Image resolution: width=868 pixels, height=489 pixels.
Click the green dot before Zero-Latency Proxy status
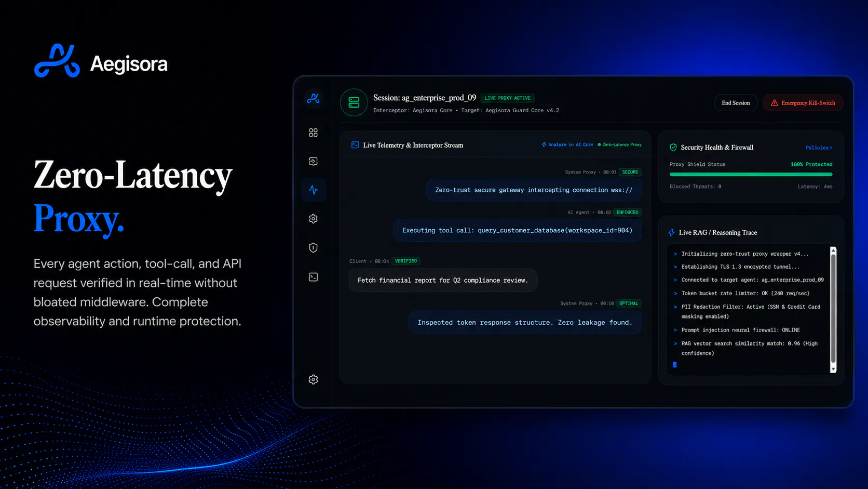pyautogui.click(x=599, y=144)
